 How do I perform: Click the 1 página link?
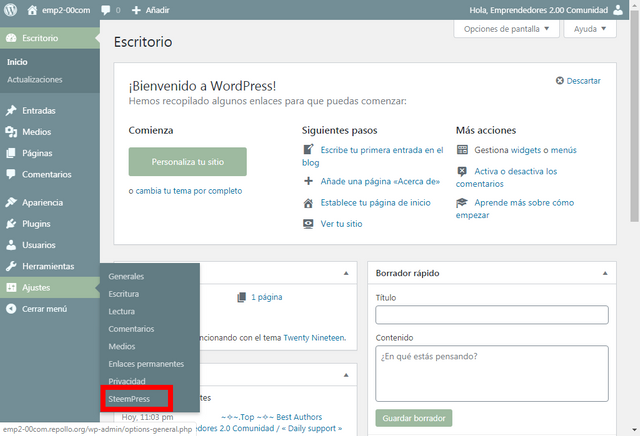267,297
